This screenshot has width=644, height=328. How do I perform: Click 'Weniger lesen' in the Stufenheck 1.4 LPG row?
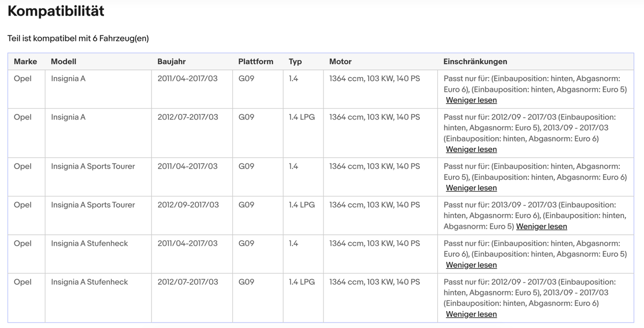pyautogui.click(x=471, y=314)
